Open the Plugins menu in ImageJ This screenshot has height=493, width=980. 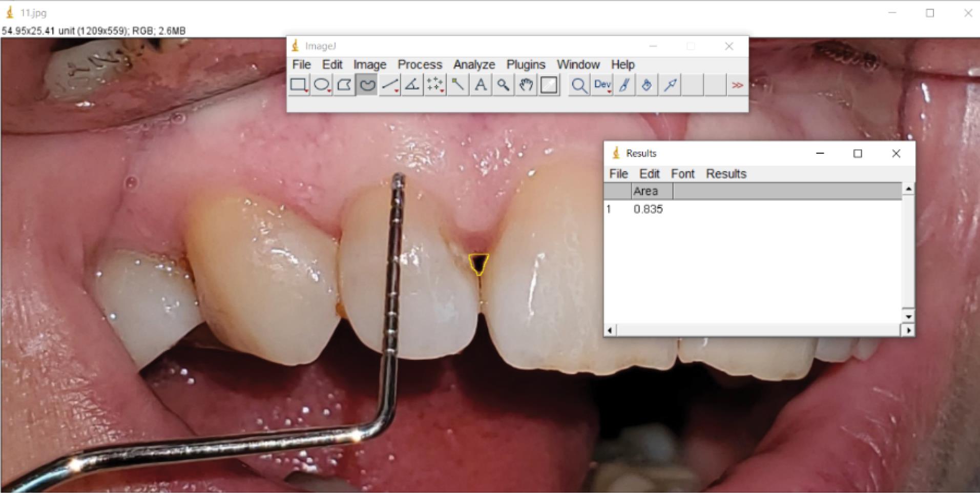pyautogui.click(x=526, y=65)
